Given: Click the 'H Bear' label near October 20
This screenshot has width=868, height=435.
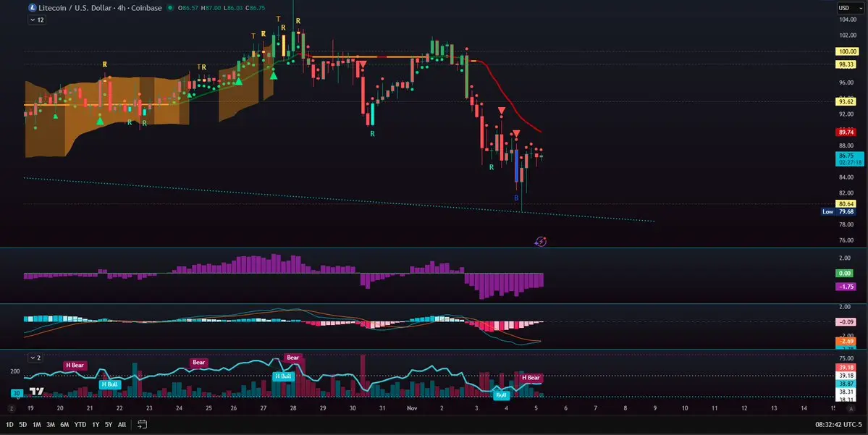Looking at the screenshot, I should tap(75, 366).
